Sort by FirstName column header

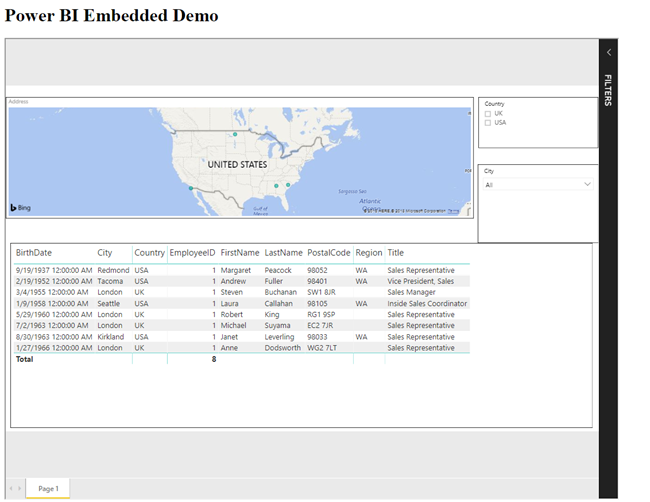click(240, 252)
